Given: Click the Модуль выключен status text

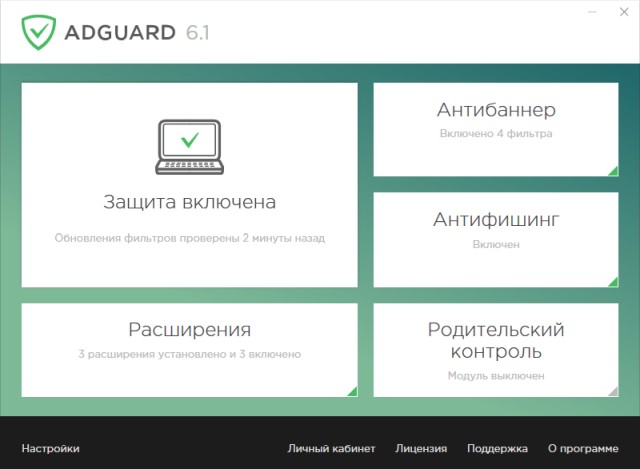Looking at the screenshot, I should [496, 376].
